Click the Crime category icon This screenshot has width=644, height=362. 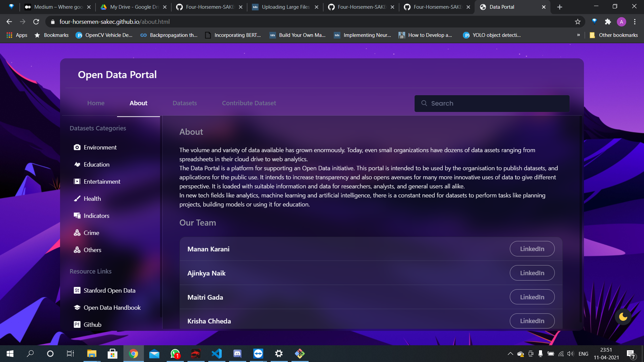pyautogui.click(x=77, y=233)
